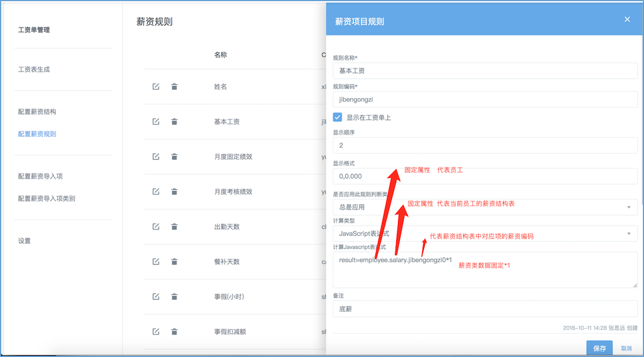Edit the 月度考核绩效 rule row
Image resolution: width=644 pixels, height=357 pixels.
[x=156, y=192]
